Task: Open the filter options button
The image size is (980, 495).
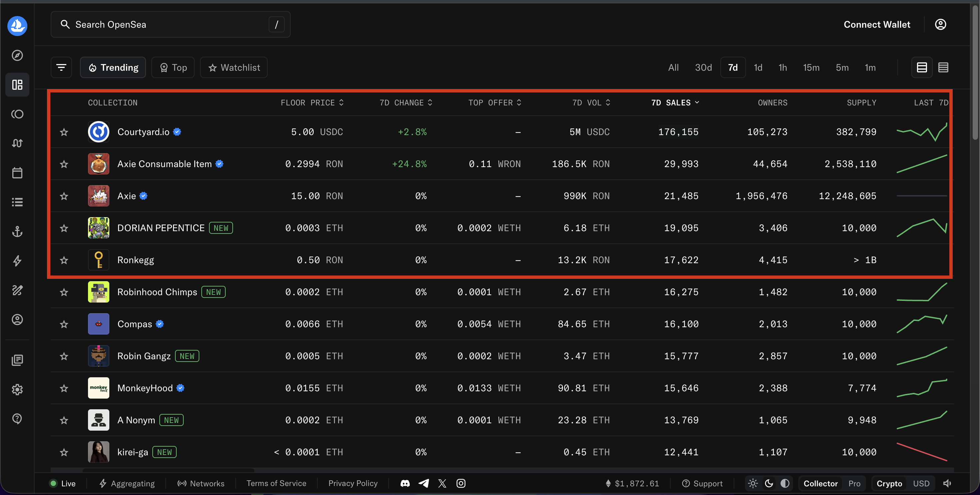Action: click(61, 67)
